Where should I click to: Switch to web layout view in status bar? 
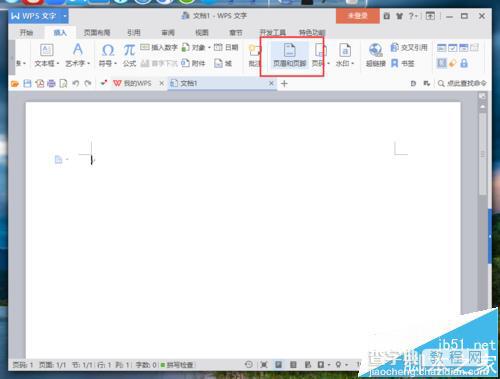[x=308, y=364]
